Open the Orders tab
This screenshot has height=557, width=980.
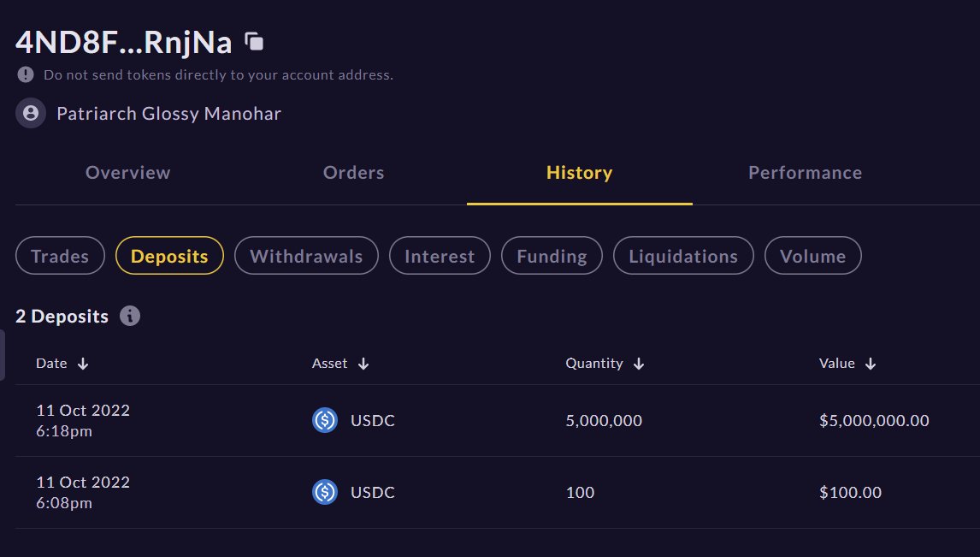click(x=353, y=173)
